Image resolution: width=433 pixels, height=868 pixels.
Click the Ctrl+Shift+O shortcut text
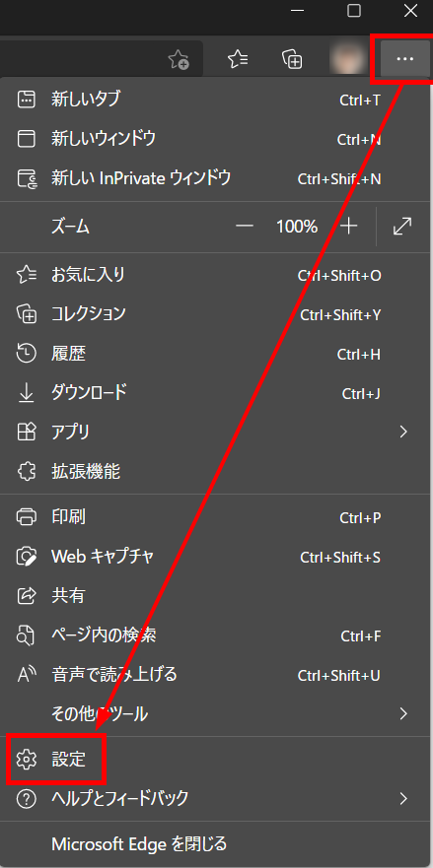pos(339,275)
